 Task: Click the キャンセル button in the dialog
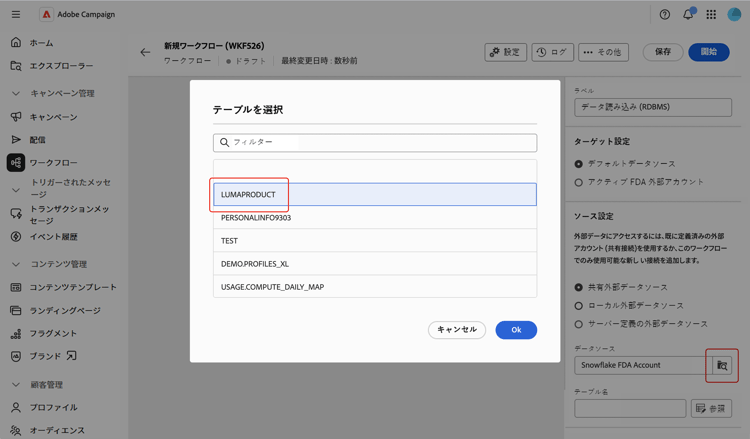pos(457,330)
